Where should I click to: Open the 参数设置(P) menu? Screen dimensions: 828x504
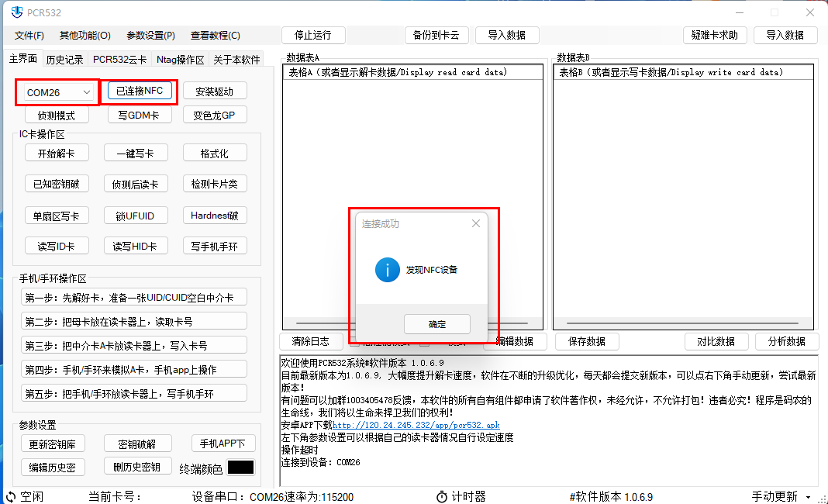pyautogui.click(x=150, y=36)
